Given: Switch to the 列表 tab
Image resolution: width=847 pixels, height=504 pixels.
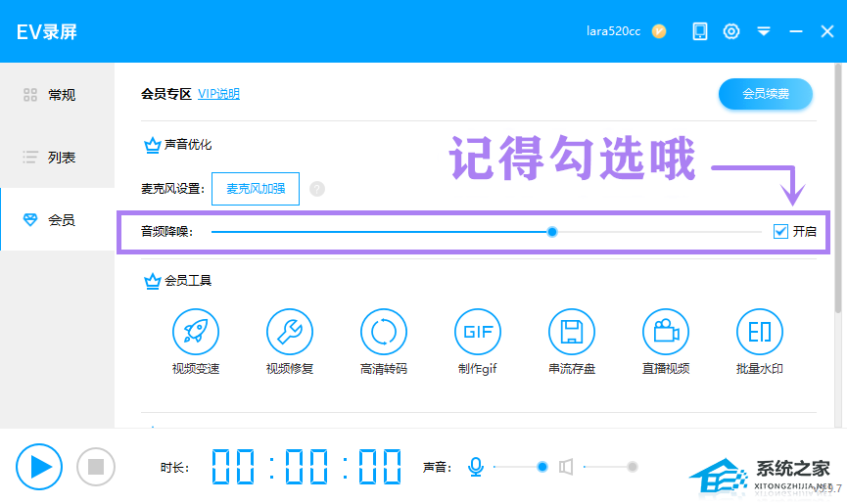Looking at the screenshot, I should point(57,158).
